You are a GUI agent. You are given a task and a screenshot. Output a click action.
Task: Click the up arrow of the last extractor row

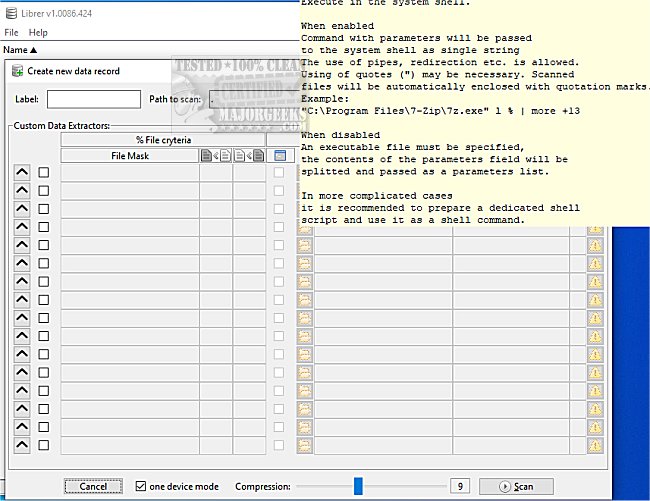point(21,445)
